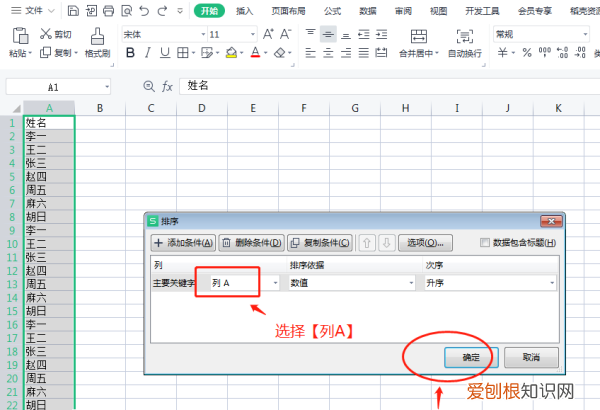Screen dimensions: 600x410
Task: Click the Percent style icon
Action: click(527, 52)
